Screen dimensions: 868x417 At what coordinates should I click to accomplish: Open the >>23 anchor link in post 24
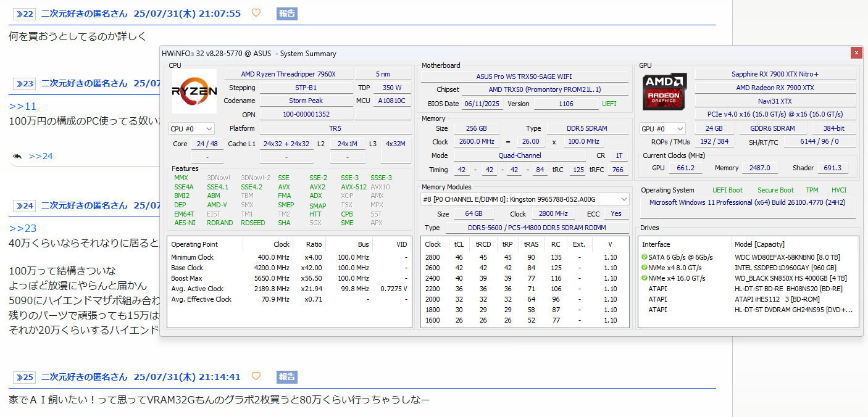pyautogui.click(x=23, y=228)
